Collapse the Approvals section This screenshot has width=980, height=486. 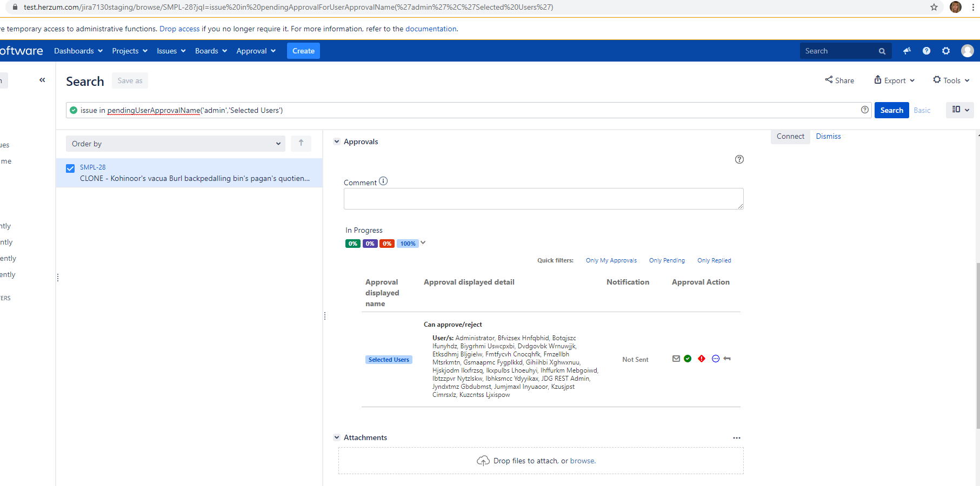click(337, 141)
